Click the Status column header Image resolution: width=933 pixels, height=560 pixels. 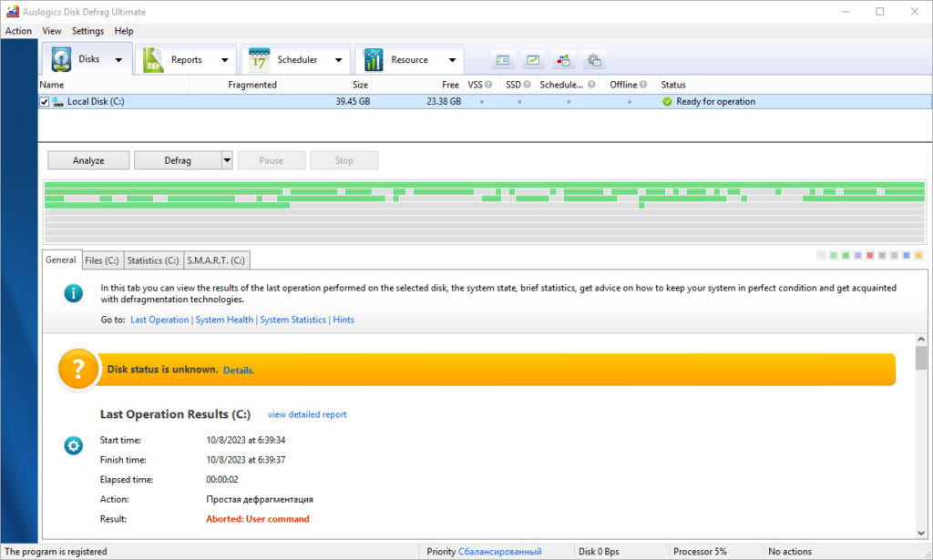(x=673, y=85)
